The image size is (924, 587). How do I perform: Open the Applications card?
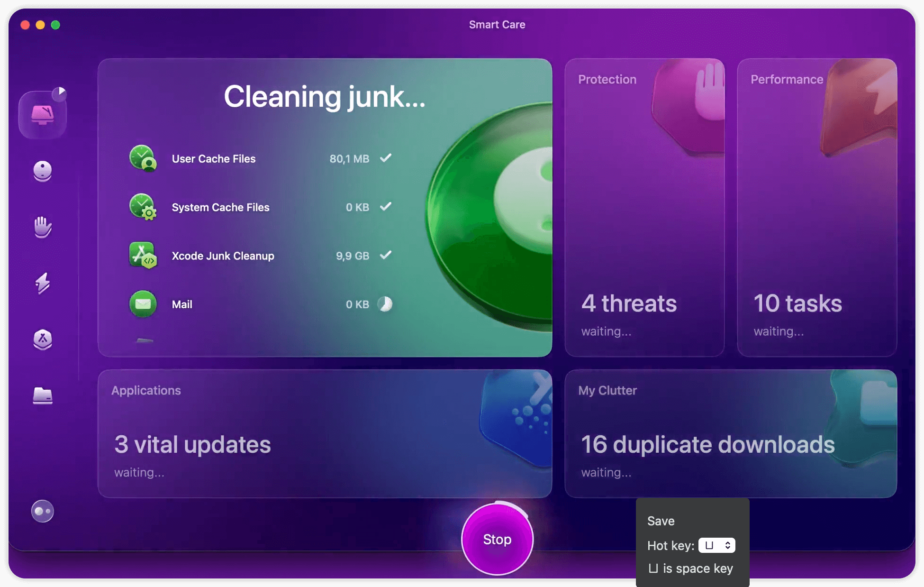pos(325,433)
